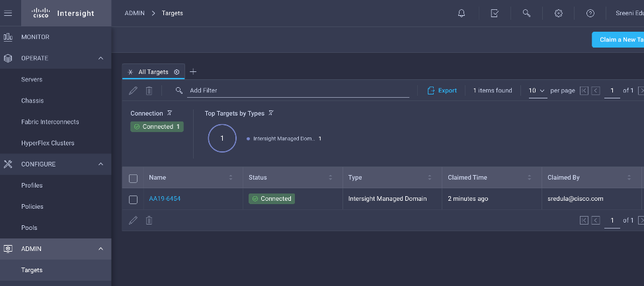Click the Connected 1 filter badge

pos(157,127)
